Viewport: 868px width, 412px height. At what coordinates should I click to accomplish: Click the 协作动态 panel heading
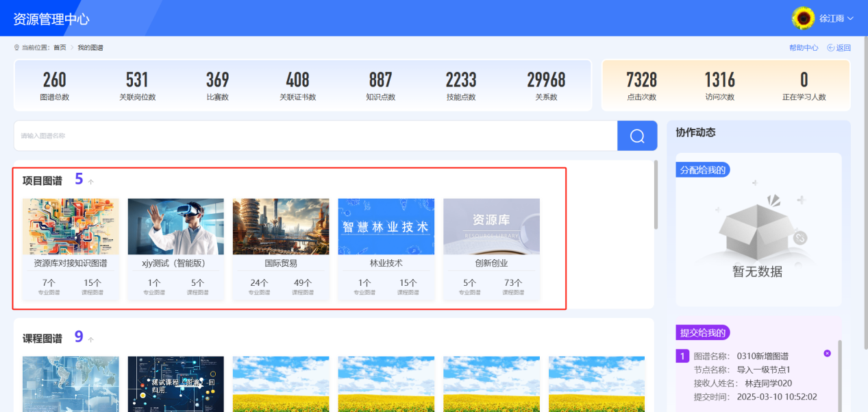tap(695, 132)
